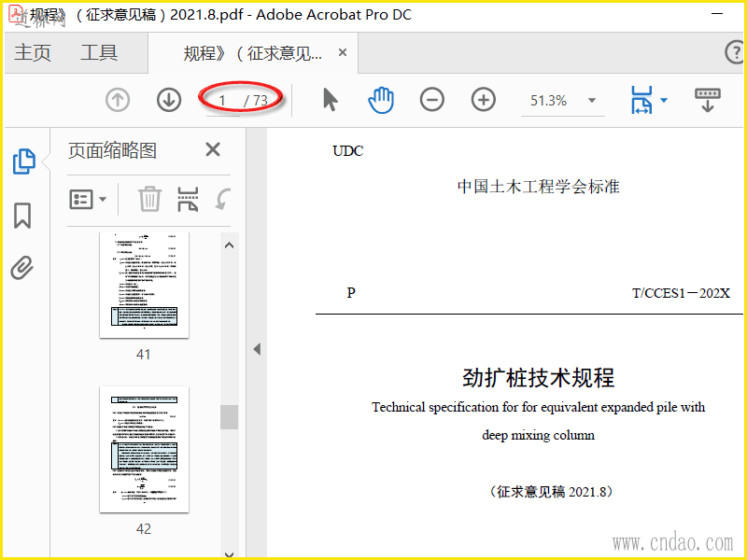The height and width of the screenshot is (560, 747).
Task: Zoom out with the minus button
Action: 432,101
